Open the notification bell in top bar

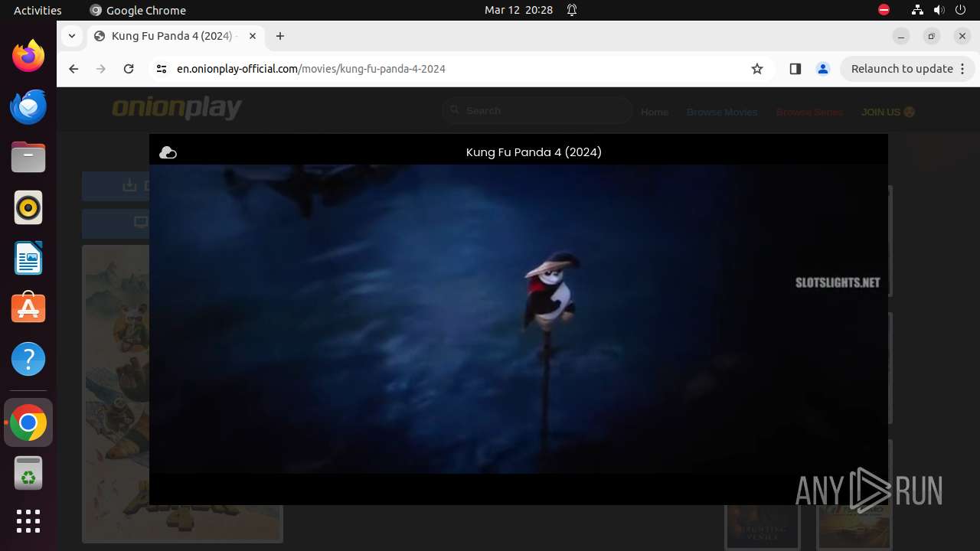[x=572, y=10]
